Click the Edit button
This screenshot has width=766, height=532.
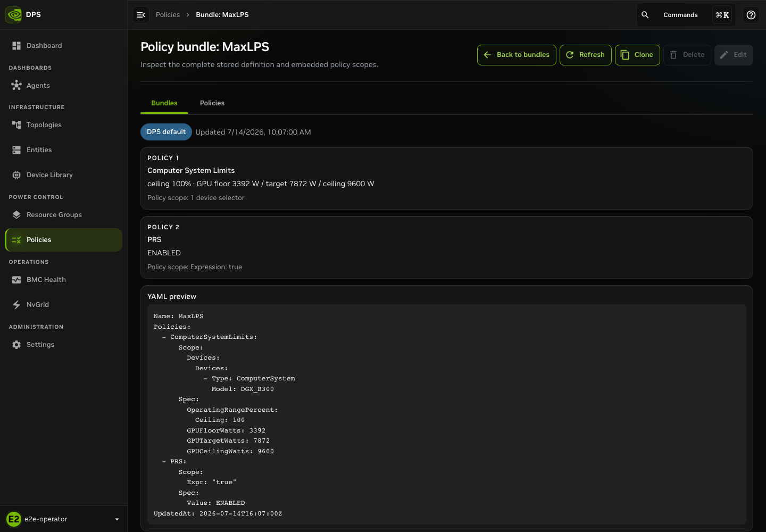point(734,55)
